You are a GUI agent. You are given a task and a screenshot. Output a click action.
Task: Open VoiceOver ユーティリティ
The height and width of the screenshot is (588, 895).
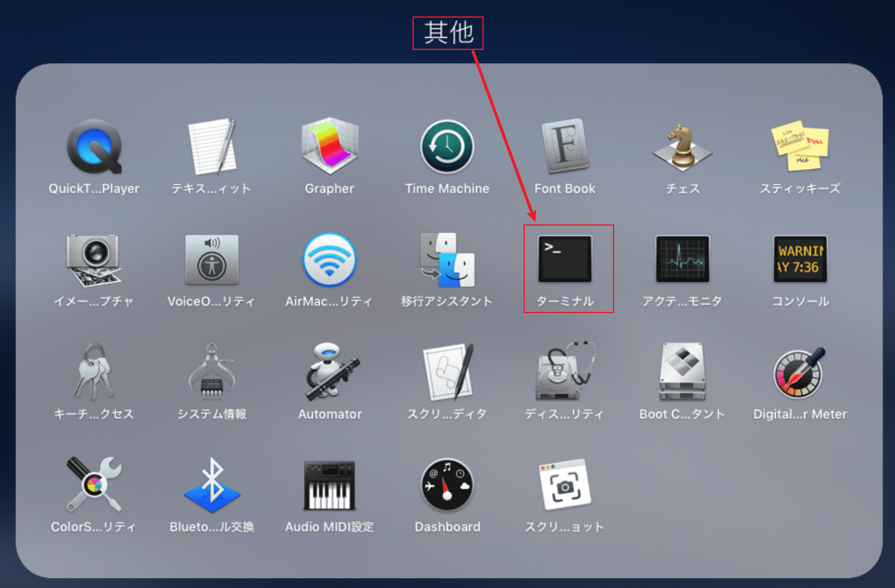tap(212, 260)
